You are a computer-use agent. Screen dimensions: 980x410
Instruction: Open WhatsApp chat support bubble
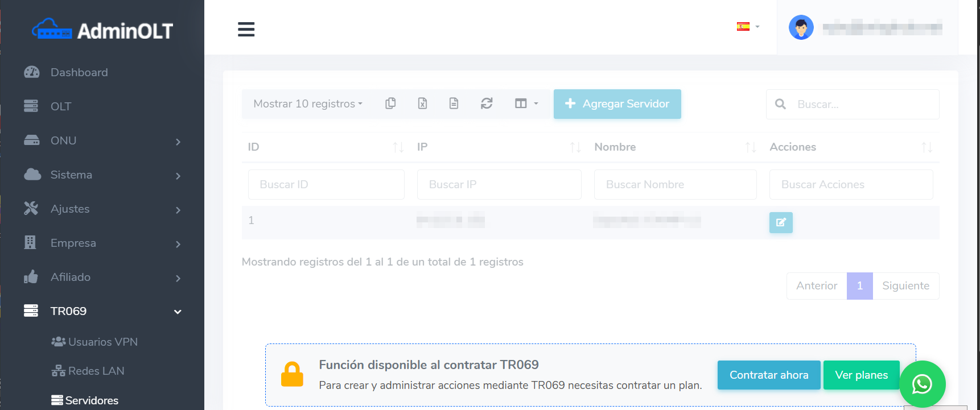click(x=922, y=384)
